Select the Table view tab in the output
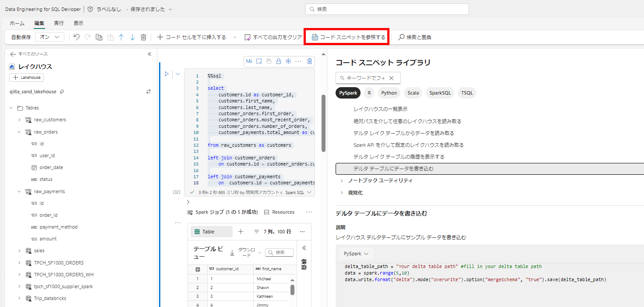644x307 pixels. click(212, 232)
